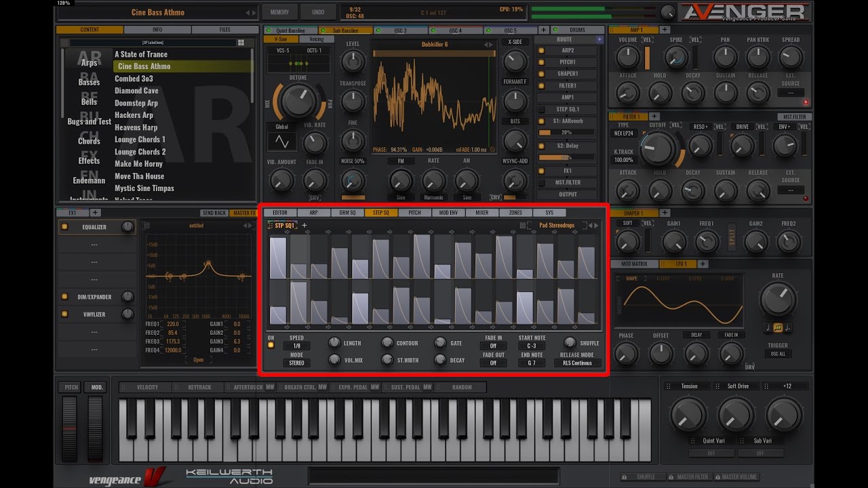This screenshot has height=488, width=868.
Task: Click the master volume knob at top
Action: 668,12
